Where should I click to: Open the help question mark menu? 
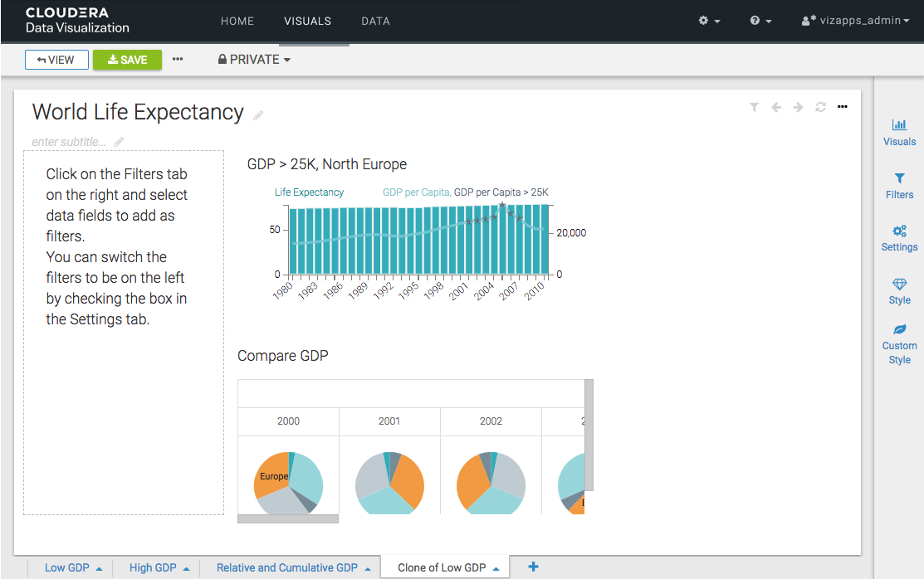(760, 21)
